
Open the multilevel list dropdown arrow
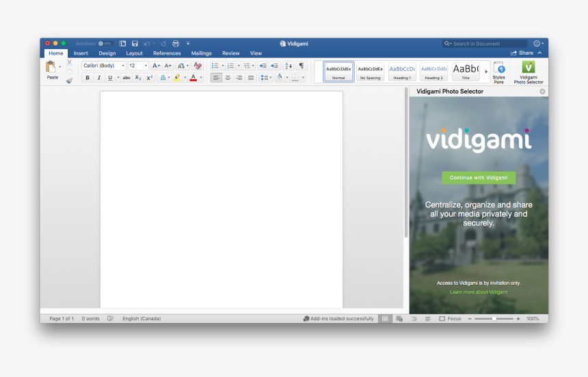click(x=253, y=66)
